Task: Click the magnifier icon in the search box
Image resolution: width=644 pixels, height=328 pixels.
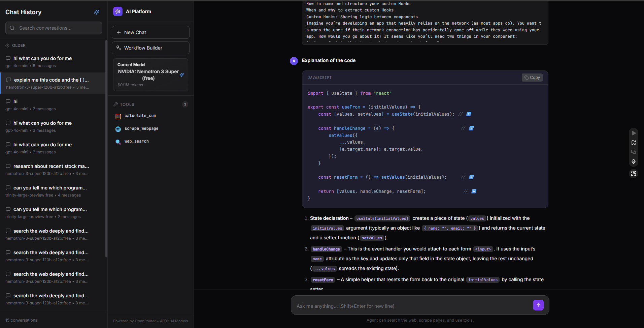Action: 12,28
